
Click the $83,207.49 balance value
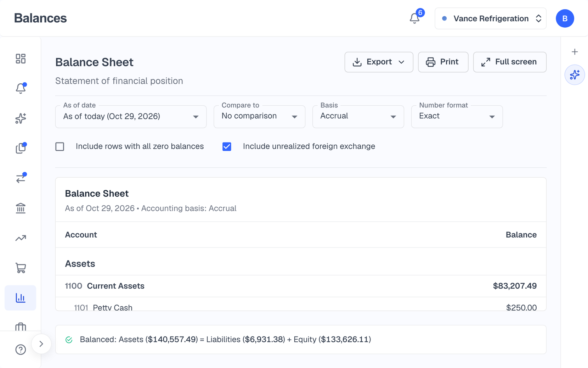click(x=515, y=286)
